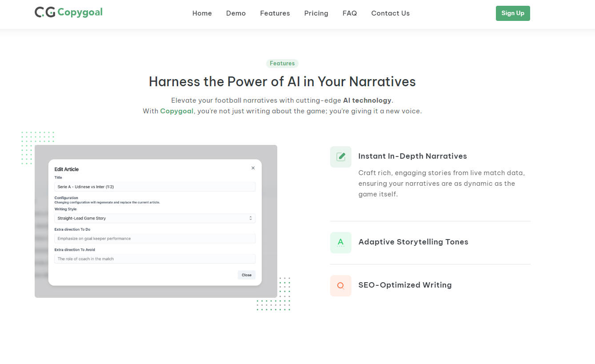The image size is (595, 364).
Task: Close the Edit Article dialog with X
Action: (x=253, y=168)
